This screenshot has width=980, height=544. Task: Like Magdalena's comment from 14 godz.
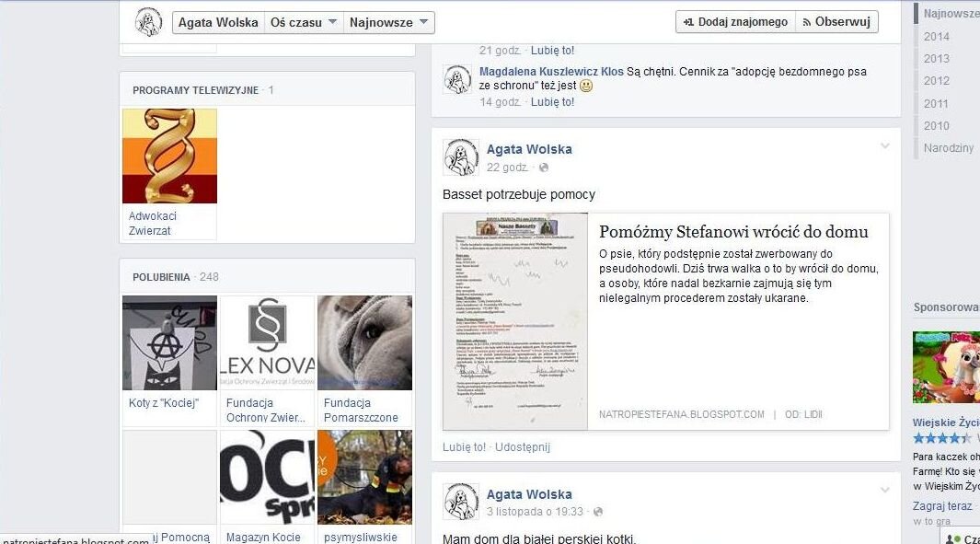pyautogui.click(x=552, y=102)
